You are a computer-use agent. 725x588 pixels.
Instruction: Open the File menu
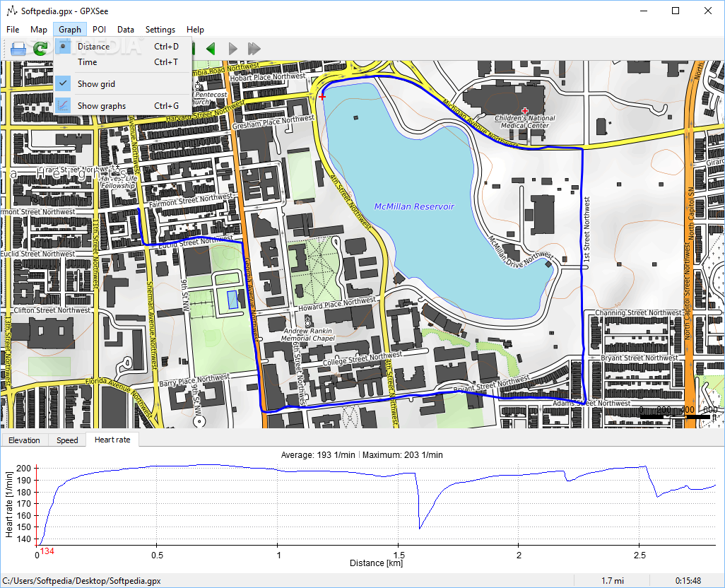(13, 30)
